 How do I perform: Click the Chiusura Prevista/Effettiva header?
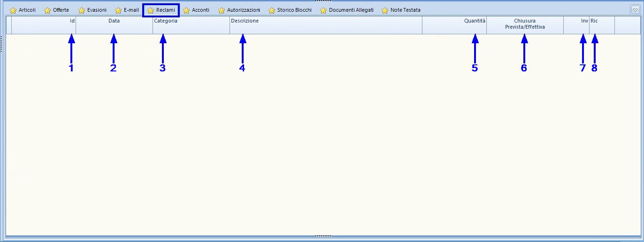[525, 24]
